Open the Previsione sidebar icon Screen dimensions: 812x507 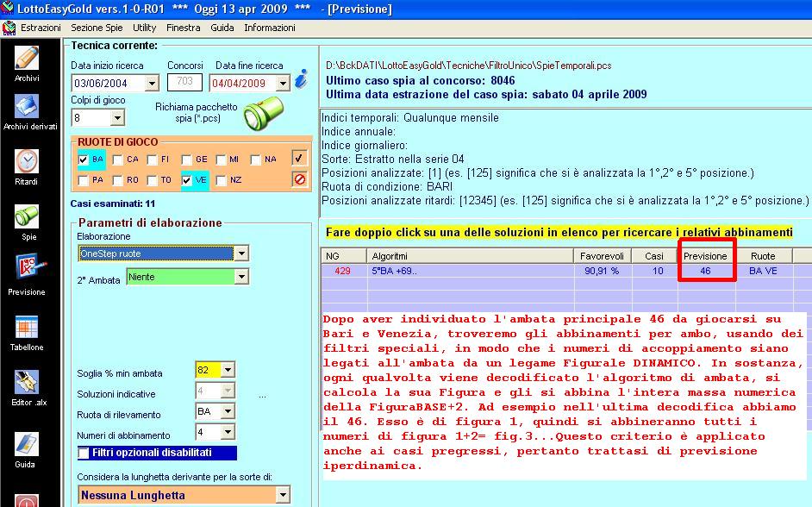29,268
